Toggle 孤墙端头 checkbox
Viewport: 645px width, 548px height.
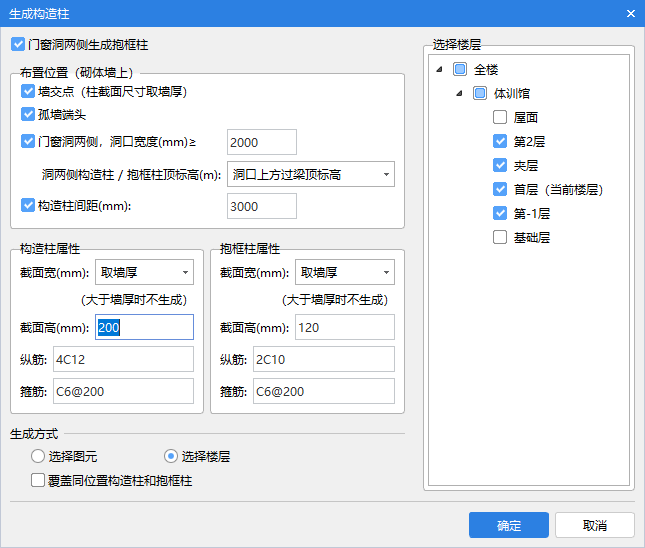(x=28, y=114)
